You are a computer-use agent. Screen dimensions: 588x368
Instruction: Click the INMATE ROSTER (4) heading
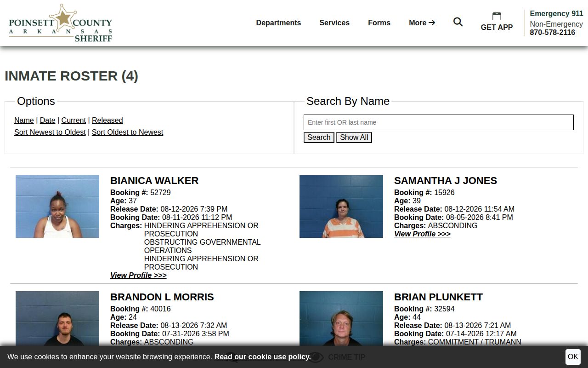coord(71,76)
